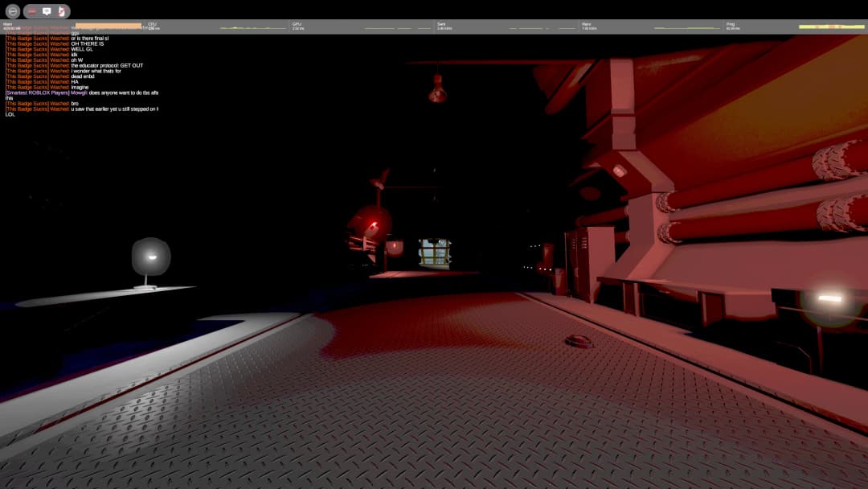Click chat message "i wonder what thats for"

(96, 71)
